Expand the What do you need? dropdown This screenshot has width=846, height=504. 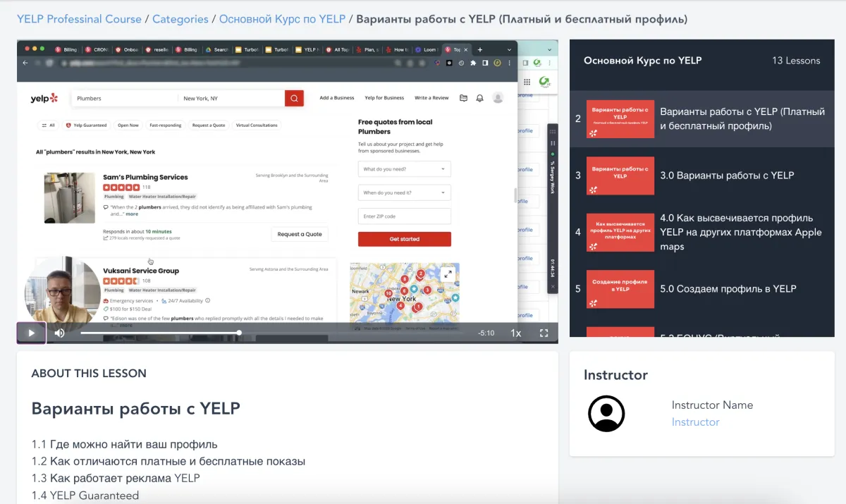(404, 169)
